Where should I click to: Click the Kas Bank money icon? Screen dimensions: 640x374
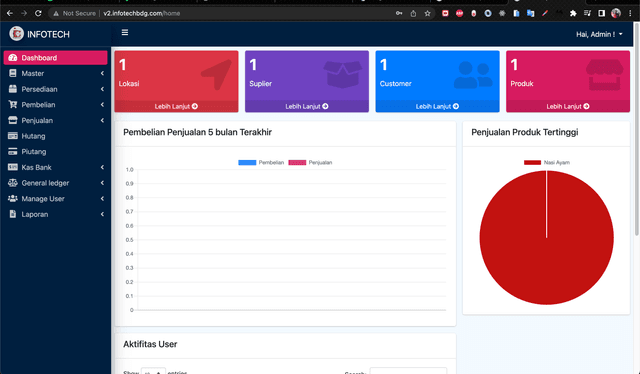[x=13, y=167]
